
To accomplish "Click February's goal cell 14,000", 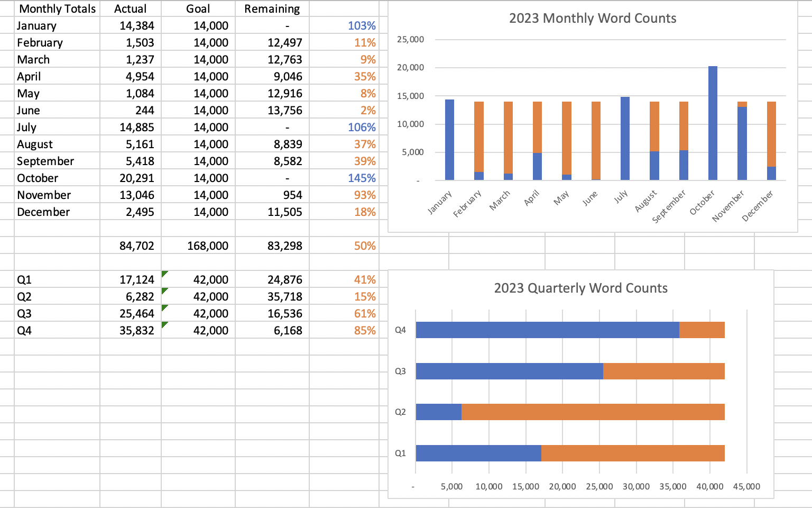I will (198, 42).
